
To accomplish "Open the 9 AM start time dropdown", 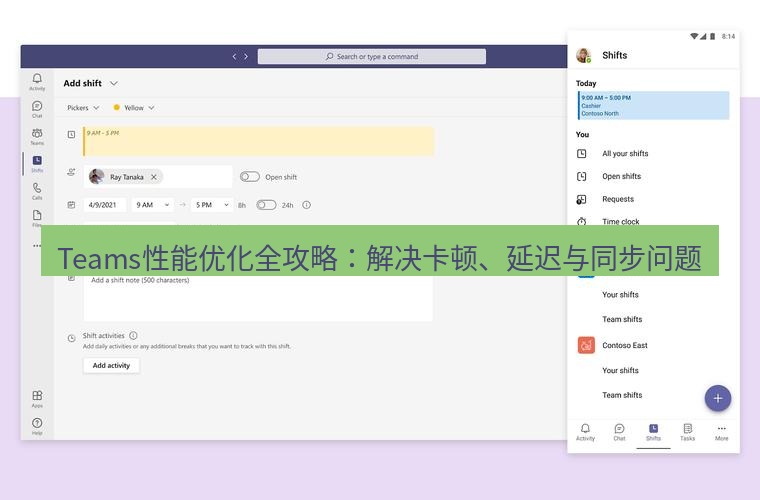I will click(152, 205).
